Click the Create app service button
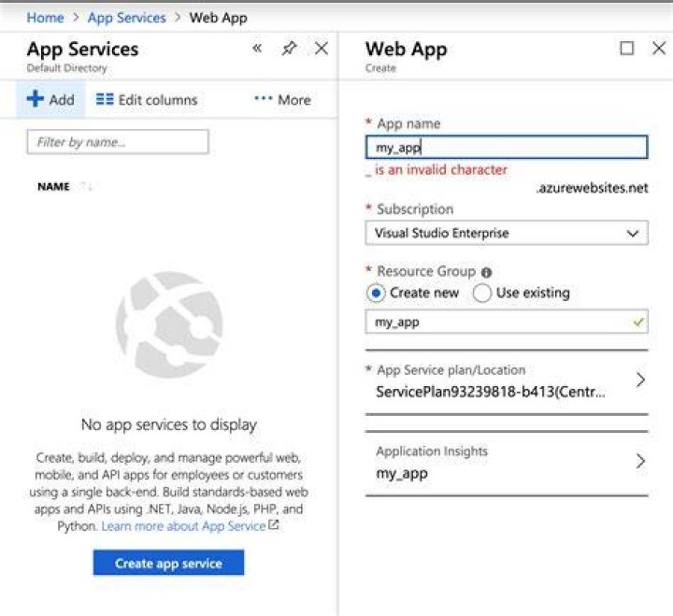673x616 pixels. pyautogui.click(x=168, y=563)
